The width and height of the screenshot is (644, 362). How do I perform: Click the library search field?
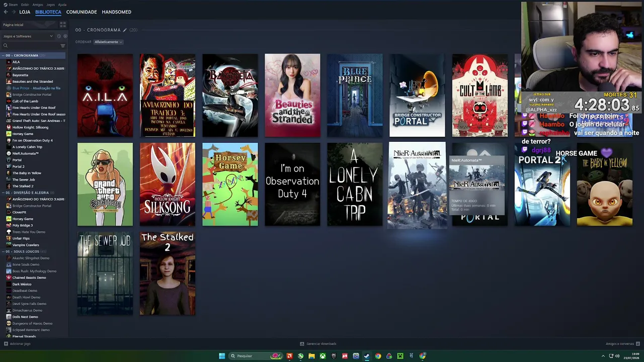pyautogui.click(x=33, y=46)
